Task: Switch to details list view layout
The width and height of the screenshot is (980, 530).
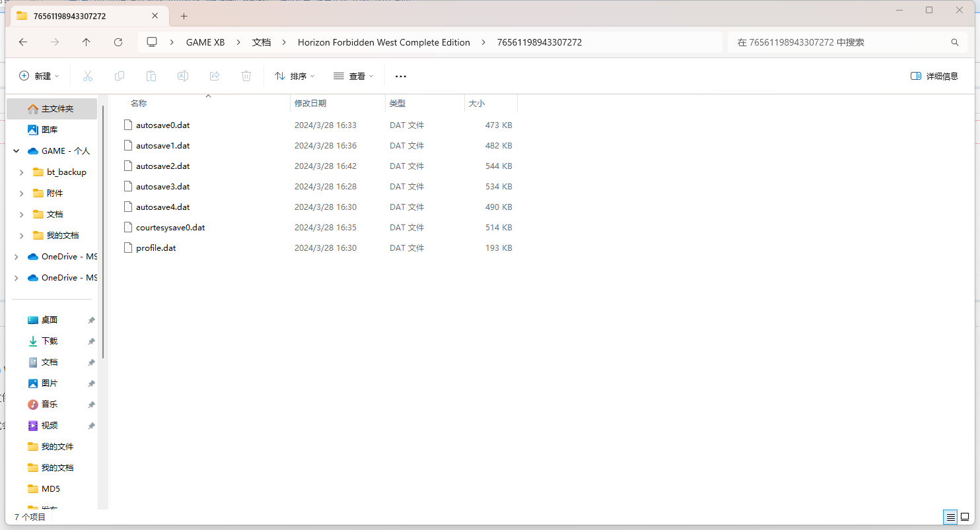Action: tap(950, 517)
